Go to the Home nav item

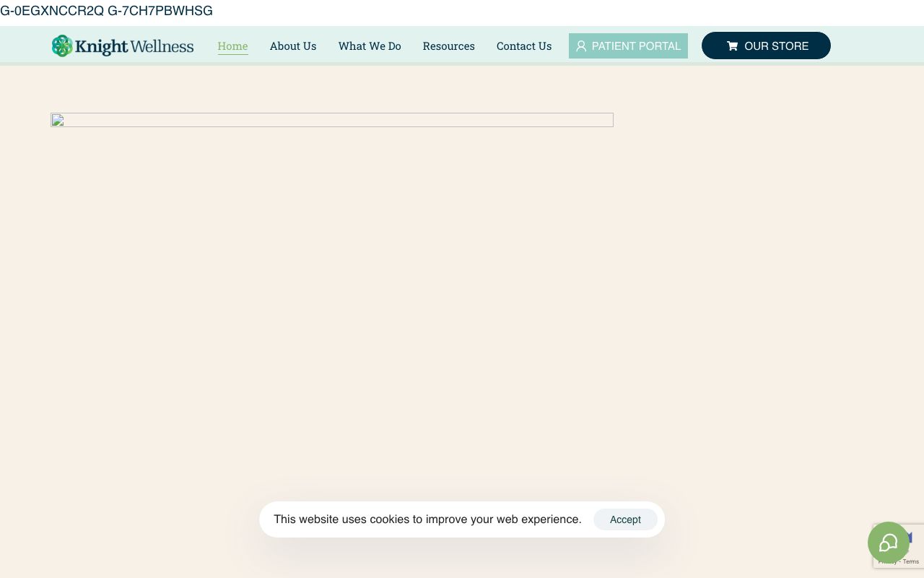[232, 46]
